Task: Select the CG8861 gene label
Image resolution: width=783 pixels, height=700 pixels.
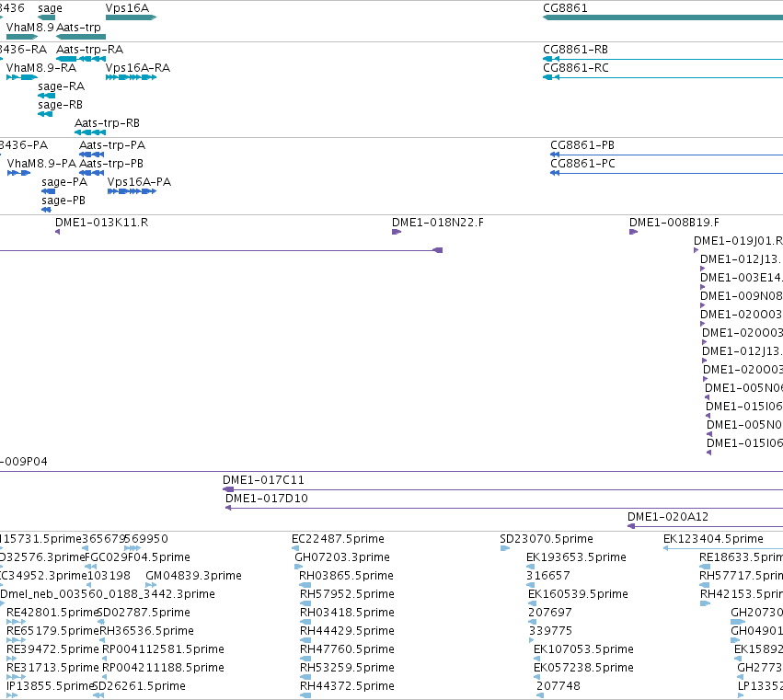Action: [565, 8]
